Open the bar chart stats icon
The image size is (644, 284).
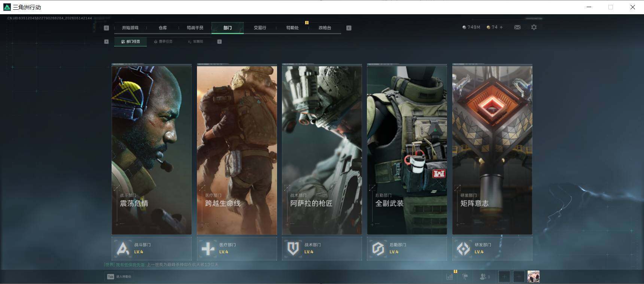pyautogui.click(x=450, y=277)
